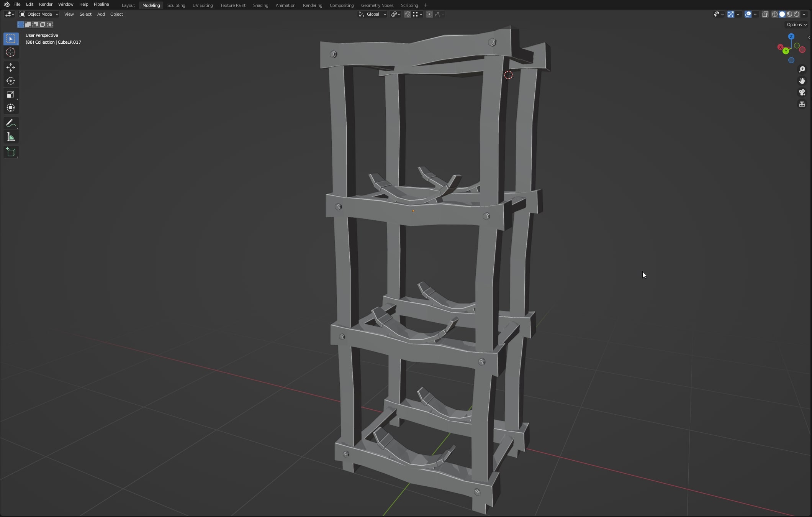Image resolution: width=812 pixels, height=517 pixels.
Task: Toggle snapping magnet icon
Action: [408, 14]
